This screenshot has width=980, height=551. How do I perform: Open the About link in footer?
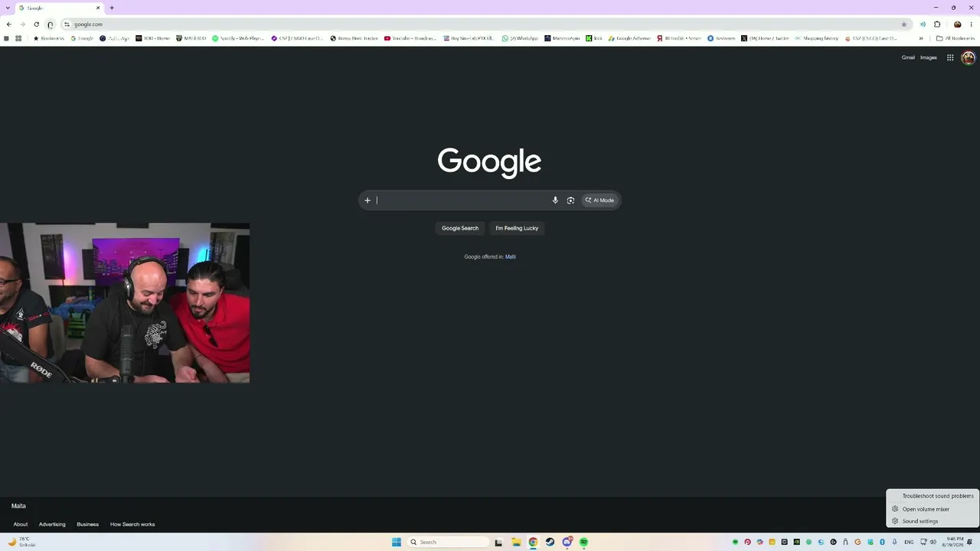[21, 524]
